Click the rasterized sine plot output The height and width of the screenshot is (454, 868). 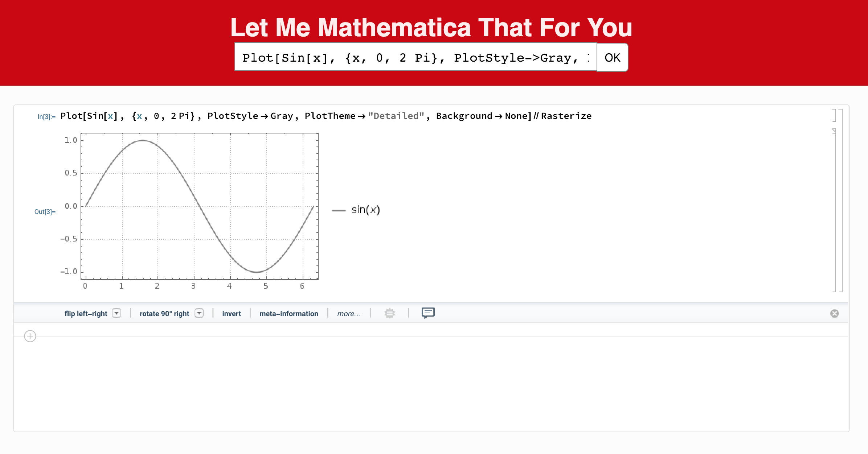click(200, 207)
